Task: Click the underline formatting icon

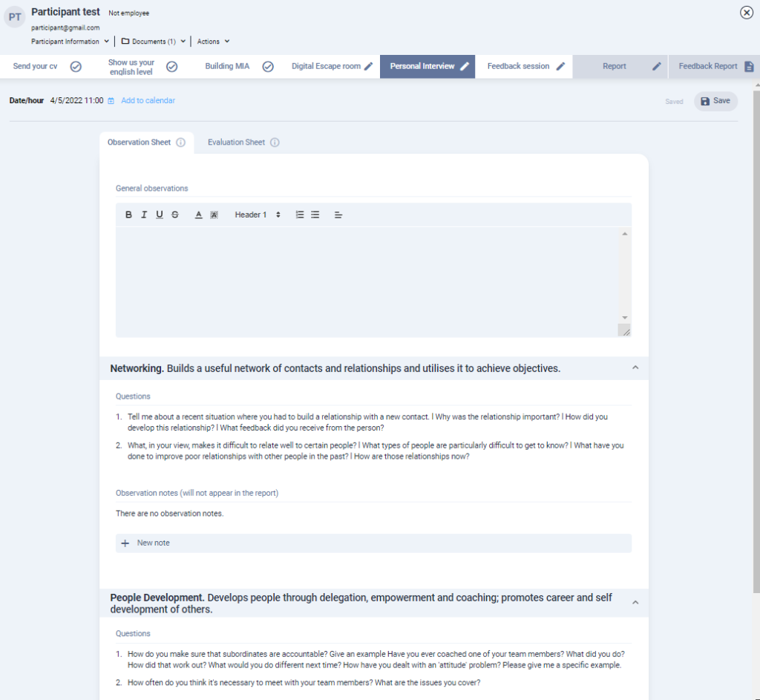Action: [160, 215]
